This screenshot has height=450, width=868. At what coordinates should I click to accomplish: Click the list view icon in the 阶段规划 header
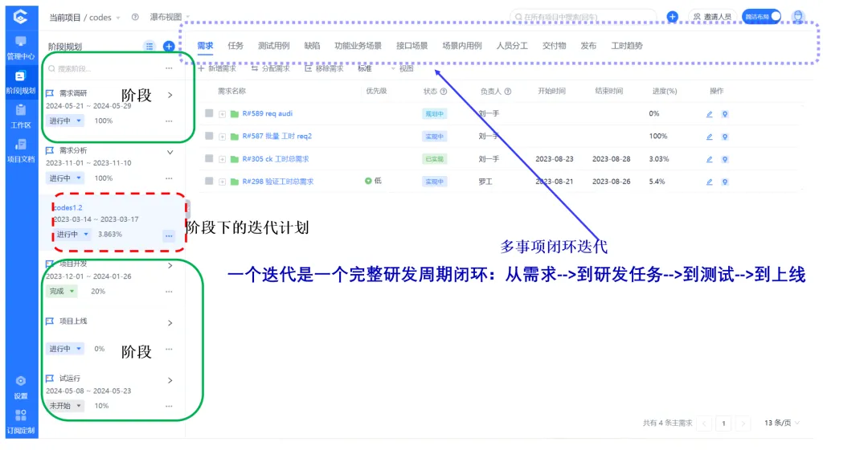149,47
